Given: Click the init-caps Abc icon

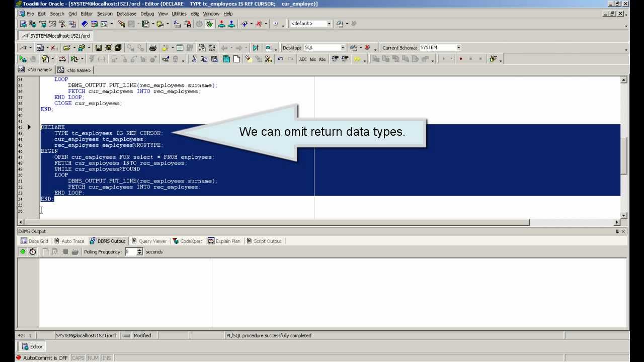Looking at the screenshot, I should (x=323, y=59).
